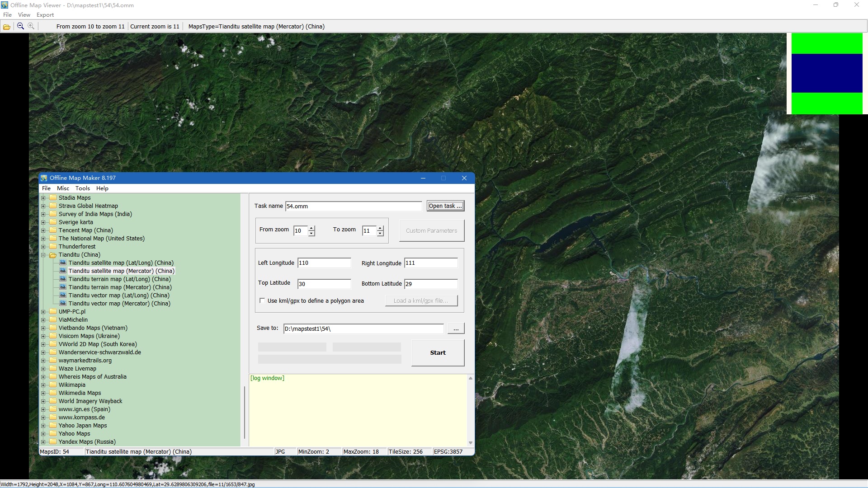This screenshot has width=868, height=488.
Task: Open Export menu in Offline Map Viewer
Action: tap(45, 15)
